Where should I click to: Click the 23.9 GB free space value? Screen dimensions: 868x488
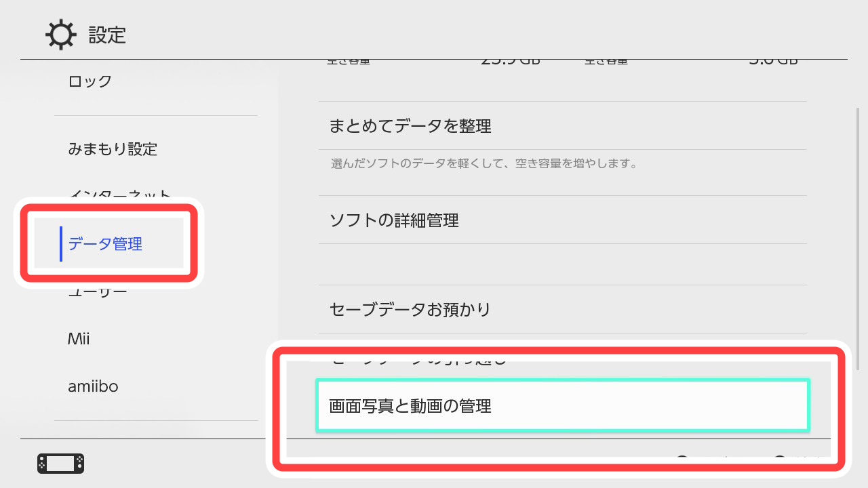coord(510,62)
